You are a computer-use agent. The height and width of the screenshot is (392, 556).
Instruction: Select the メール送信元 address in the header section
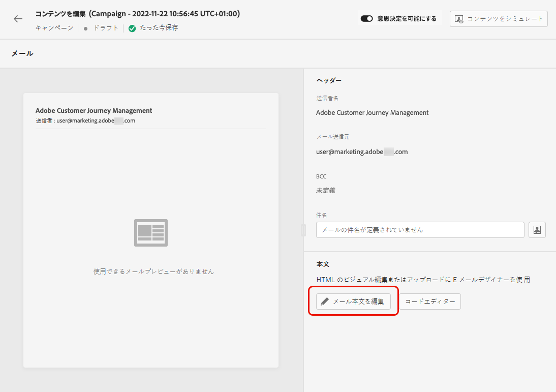(x=362, y=152)
